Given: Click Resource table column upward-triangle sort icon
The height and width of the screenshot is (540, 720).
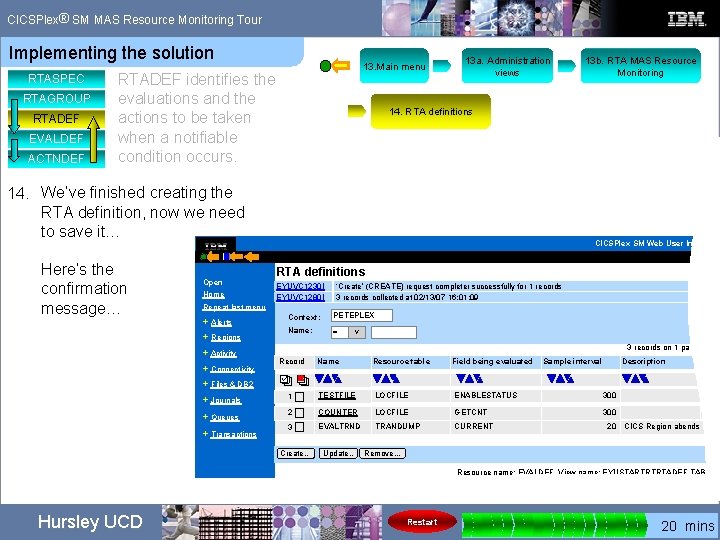Looking at the screenshot, I should [386, 379].
